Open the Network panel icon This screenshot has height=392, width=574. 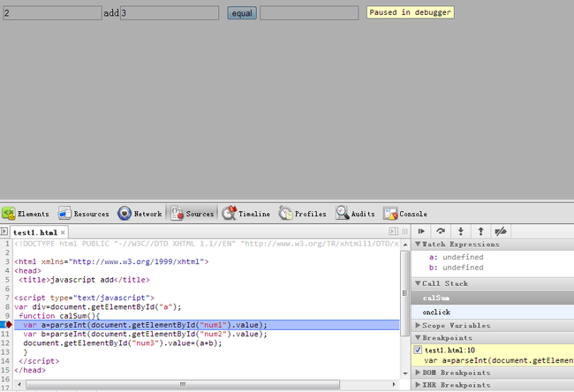click(x=125, y=213)
